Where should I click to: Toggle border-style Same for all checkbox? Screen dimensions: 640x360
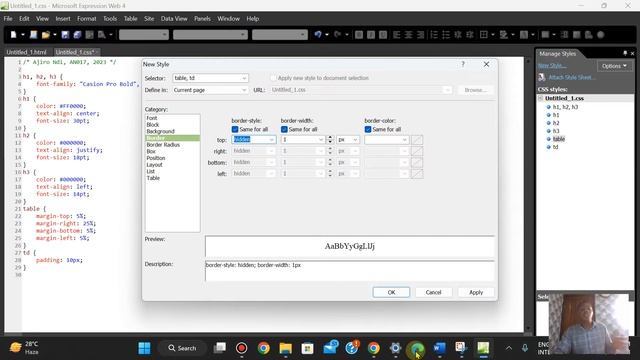(235, 129)
